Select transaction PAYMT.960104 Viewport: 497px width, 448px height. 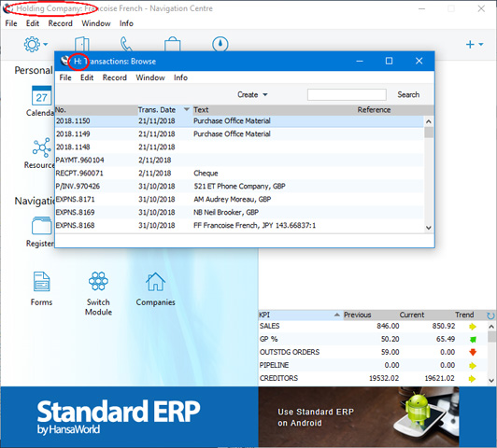(x=239, y=161)
